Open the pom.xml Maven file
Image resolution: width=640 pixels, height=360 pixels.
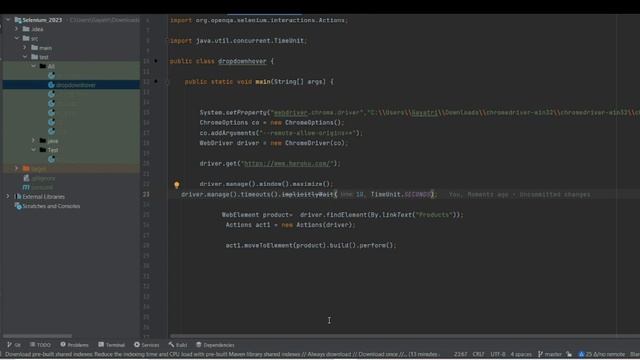click(42, 187)
